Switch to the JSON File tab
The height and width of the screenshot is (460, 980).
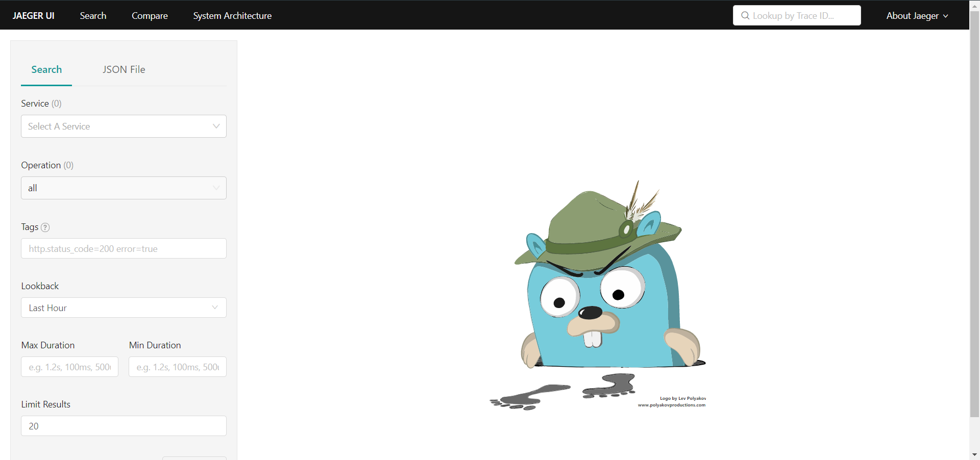click(x=124, y=70)
